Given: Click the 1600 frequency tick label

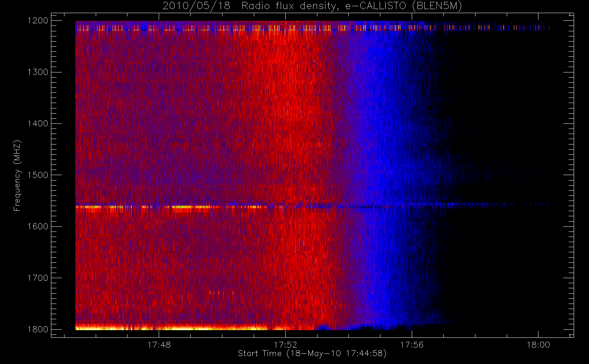Looking at the screenshot, I should pos(38,226).
